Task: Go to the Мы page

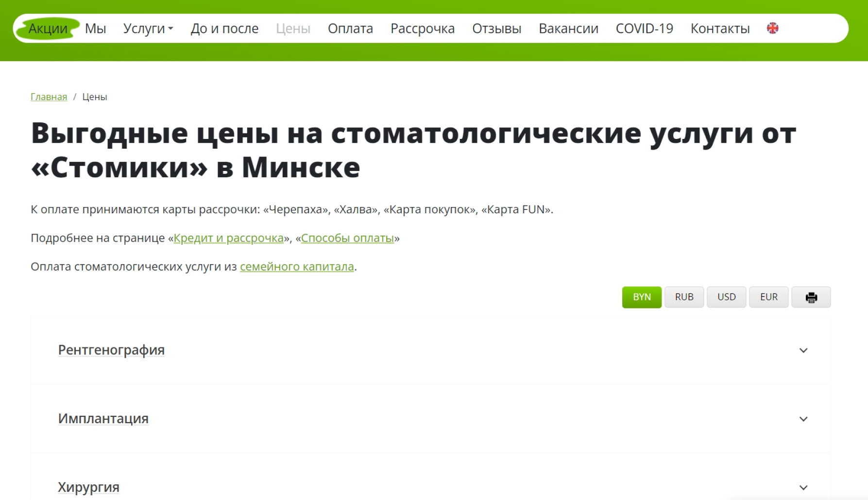Action: (95, 29)
